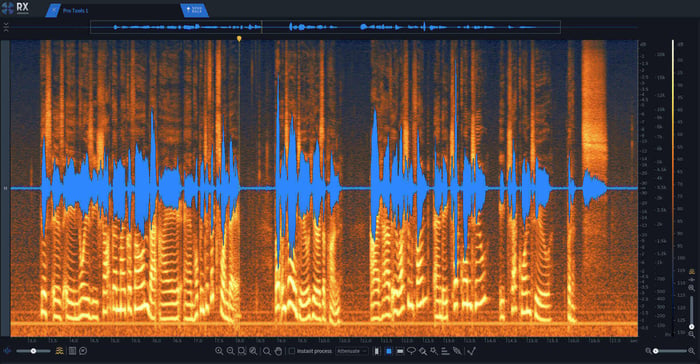Screen dimensions: 700x364
Task: Select the Time selection tool
Action: (x=377, y=351)
